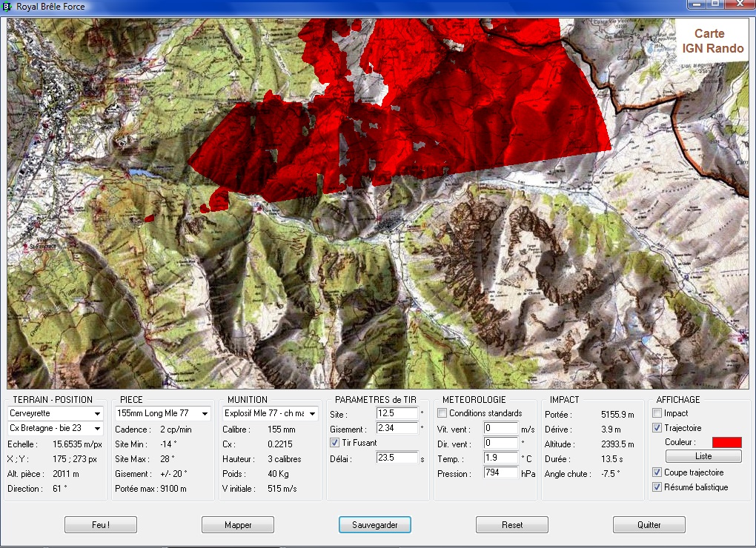Toggle the Trajectoire checkbox
This screenshot has height=548, width=756.
pyautogui.click(x=657, y=427)
